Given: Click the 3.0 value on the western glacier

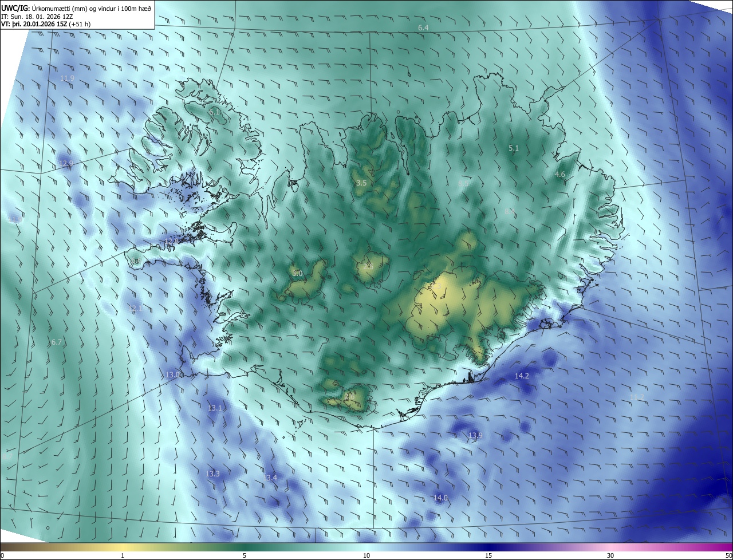Looking at the screenshot, I should [x=297, y=274].
